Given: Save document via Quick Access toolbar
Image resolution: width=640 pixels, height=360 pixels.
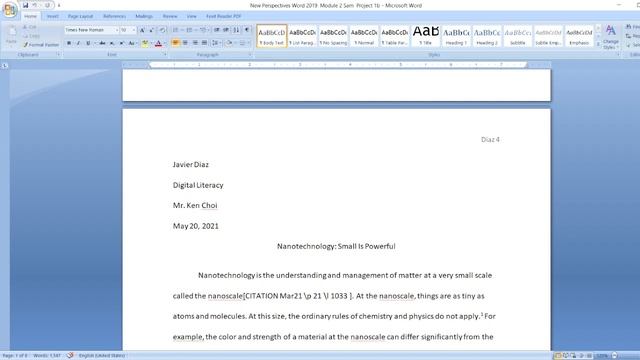Looking at the screenshot, I should (25, 5).
